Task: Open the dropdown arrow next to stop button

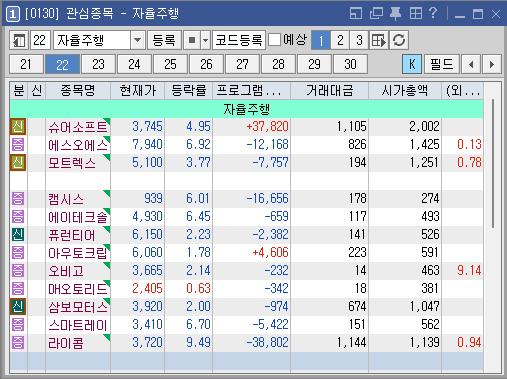Action: [206, 40]
